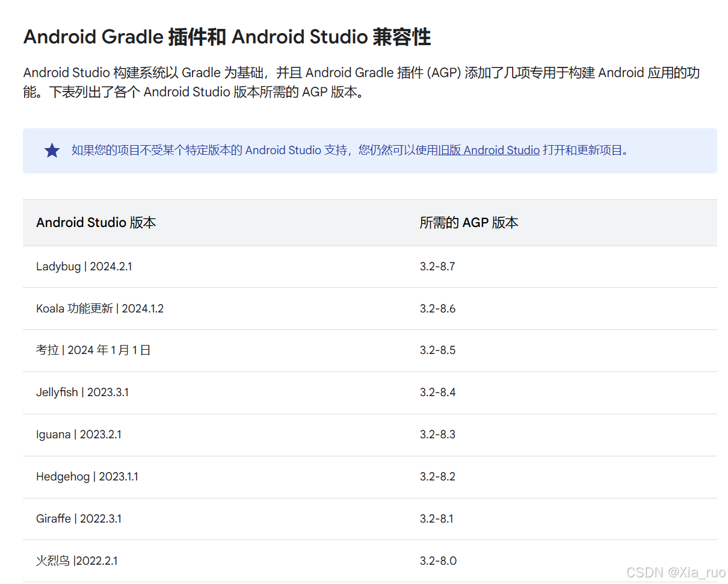Select the Android Studio 版本 column header
This screenshot has width=728, height=584.
(96, 222)
